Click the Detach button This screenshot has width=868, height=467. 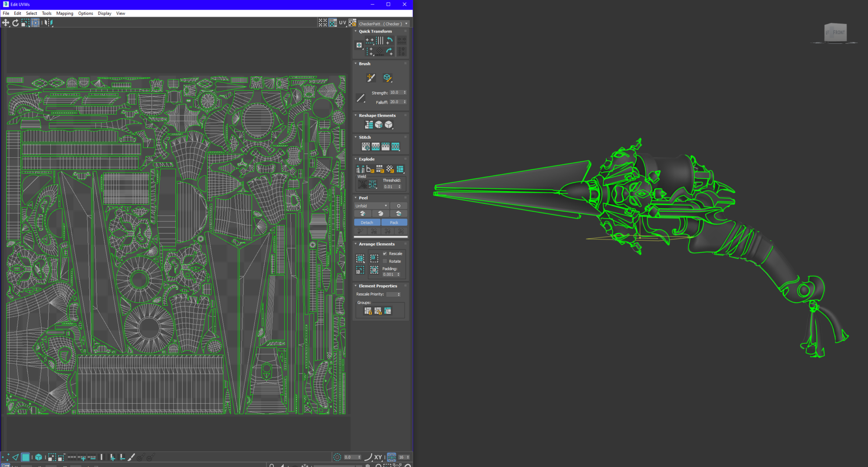[x=367, y=222]
